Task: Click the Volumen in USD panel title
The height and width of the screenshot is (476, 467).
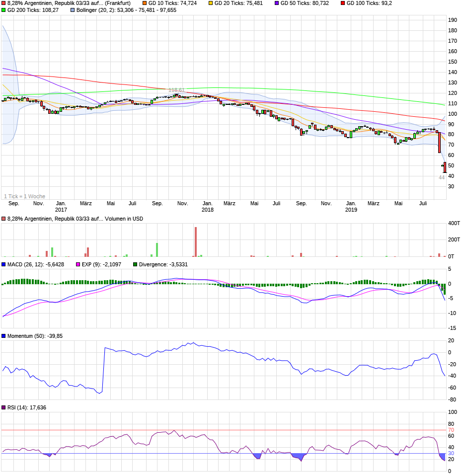Action: click(x=75, y=219)
